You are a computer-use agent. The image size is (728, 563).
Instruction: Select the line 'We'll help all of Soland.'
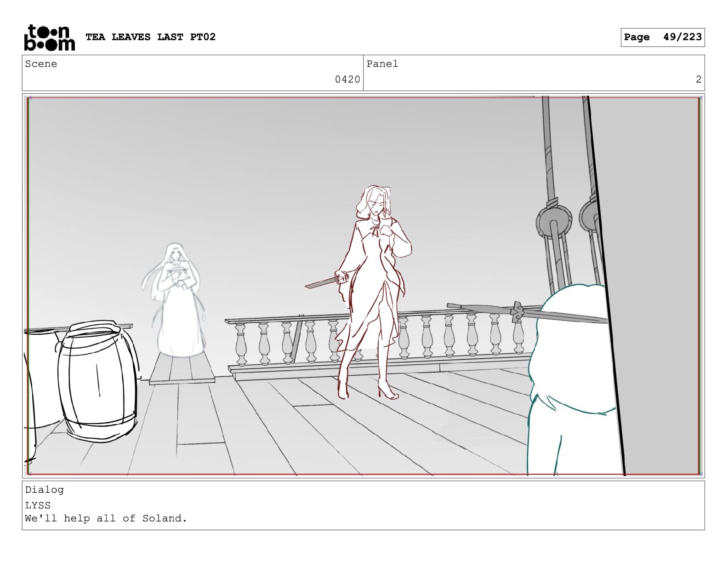click(x=106, y=518)
